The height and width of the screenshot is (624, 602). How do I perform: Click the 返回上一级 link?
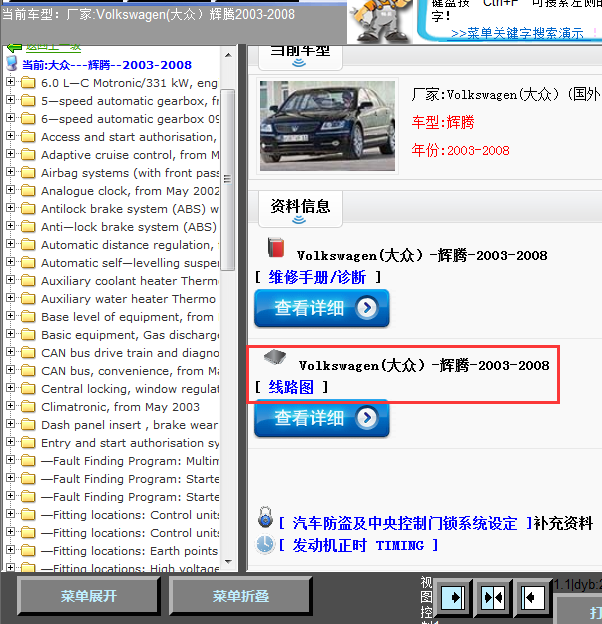[x=53, y=48]
